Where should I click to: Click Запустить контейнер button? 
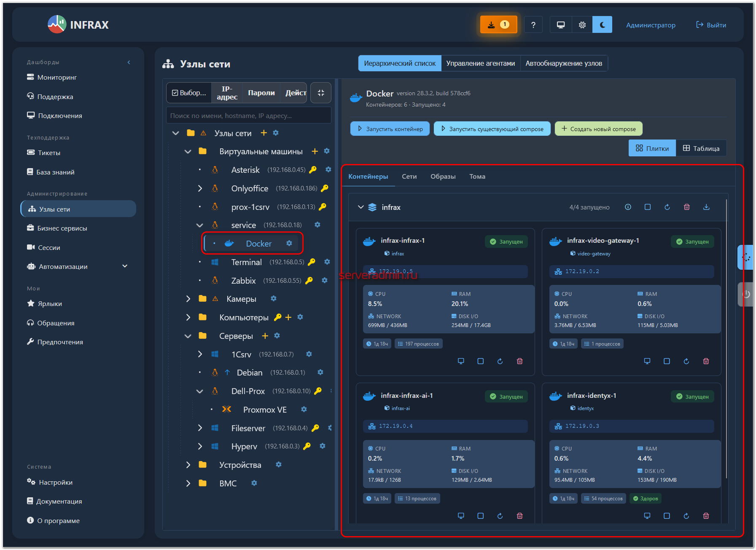pos(390,129)
